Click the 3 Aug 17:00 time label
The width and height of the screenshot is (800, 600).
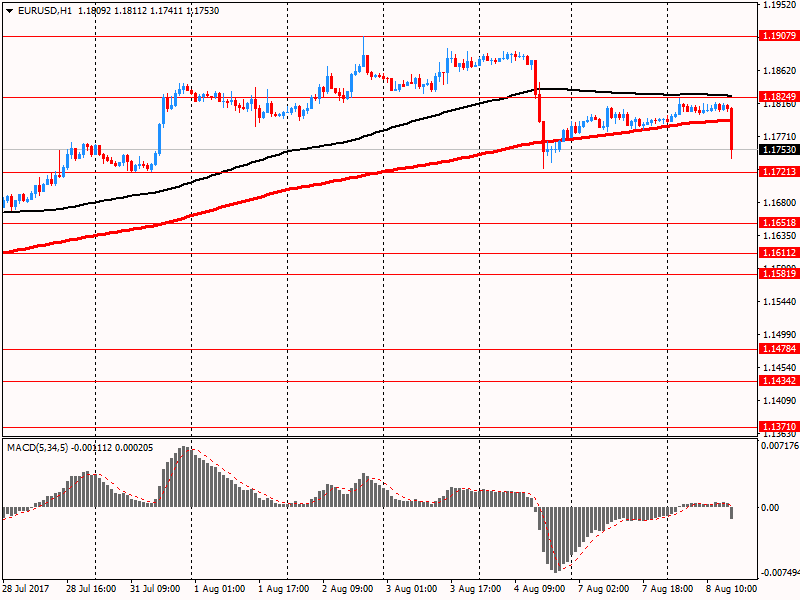coord(476,589)
